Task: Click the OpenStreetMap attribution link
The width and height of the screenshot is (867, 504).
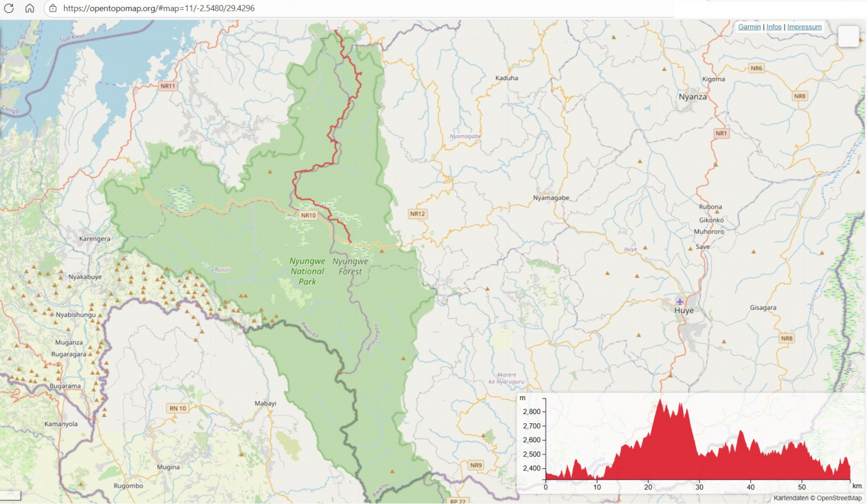Action: (x=839, y=498)
